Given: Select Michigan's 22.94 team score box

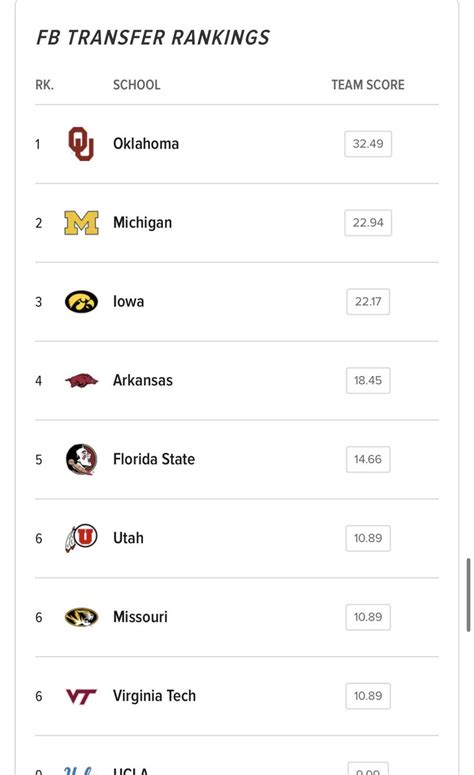Looking at the screenshot, I should point(368,223).
